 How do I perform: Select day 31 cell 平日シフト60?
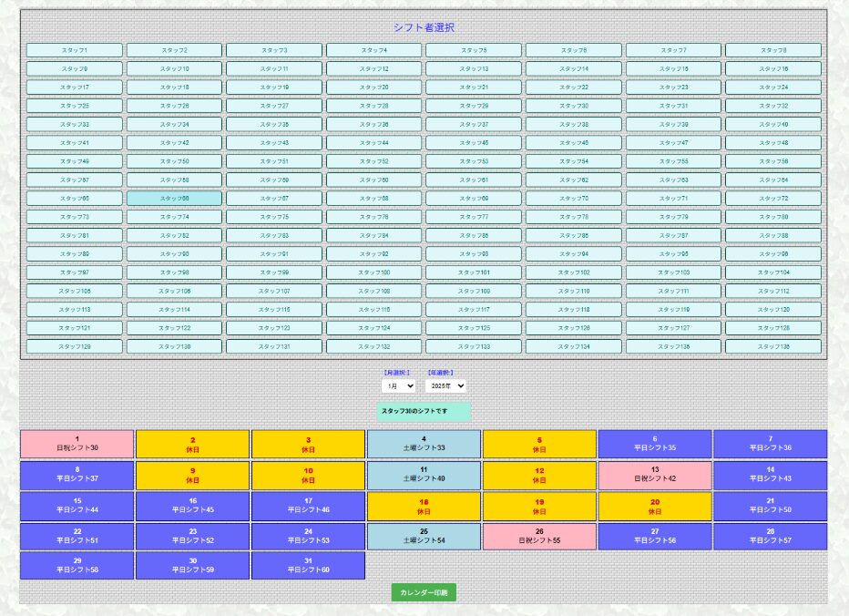pyautogui.click(x=308, y=566)
